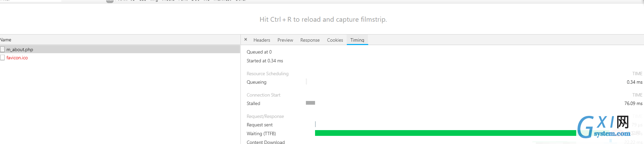Select the m_about.php request row
Image resolution: width=644 pixels, height=144 pixels.
coord(120,49)
